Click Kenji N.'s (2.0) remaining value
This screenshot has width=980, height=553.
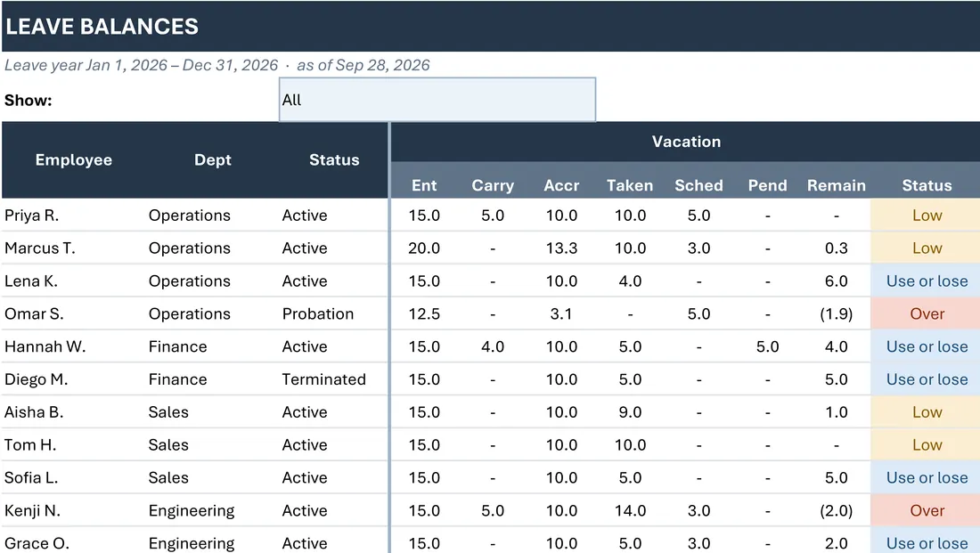click(x=837, y=510)
